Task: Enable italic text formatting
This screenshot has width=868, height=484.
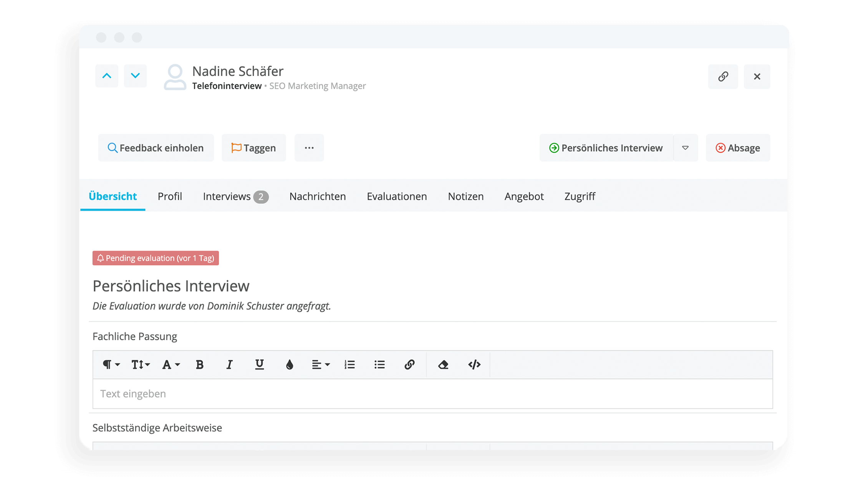Action: (x=229, y=364)
